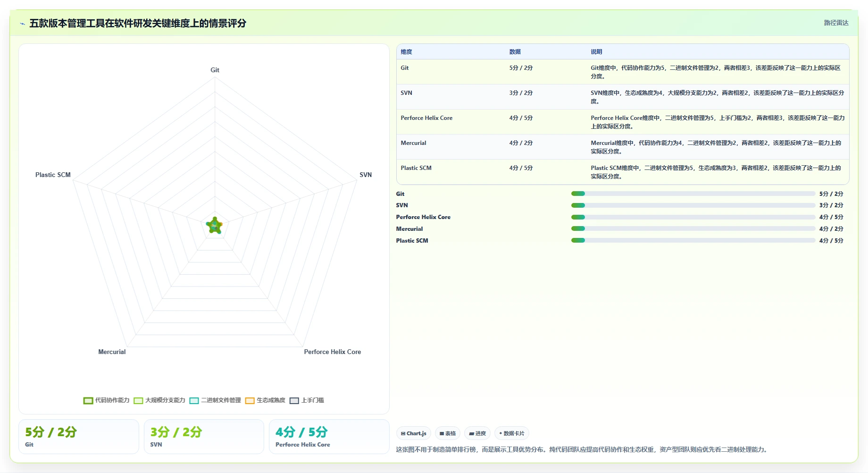868x473 pixels.
Task: Click the 表格 tag chip
Action: pos(448,433)
